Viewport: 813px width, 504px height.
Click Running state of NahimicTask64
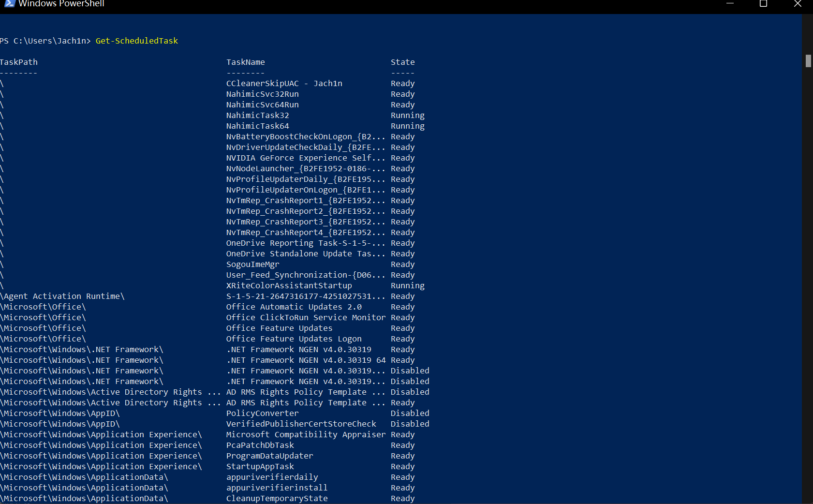tap(408, 126)
